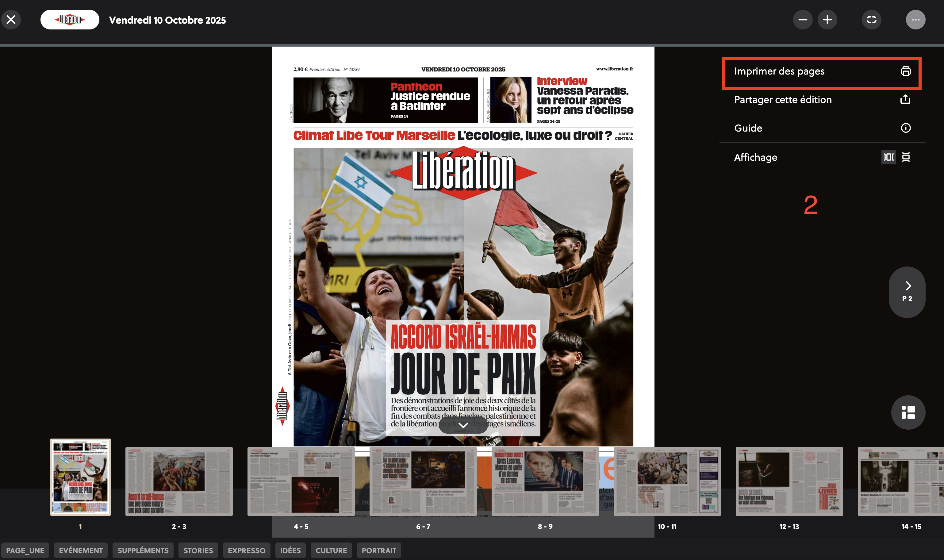Viewport: 944px width, 560px height.
Task: Click the Guide info icon
Action: click(x=906, y=128)
